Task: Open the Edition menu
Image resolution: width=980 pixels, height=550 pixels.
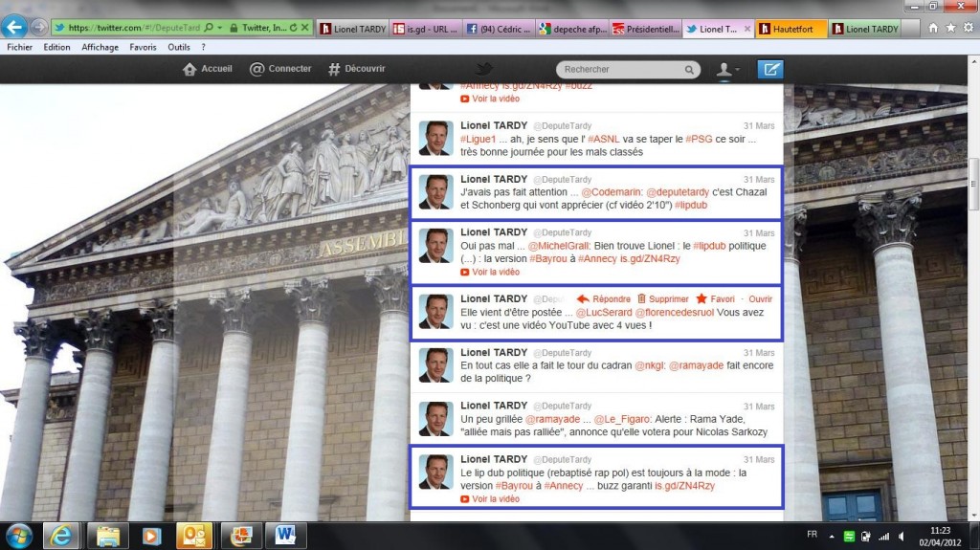Action: pos(56,47)
